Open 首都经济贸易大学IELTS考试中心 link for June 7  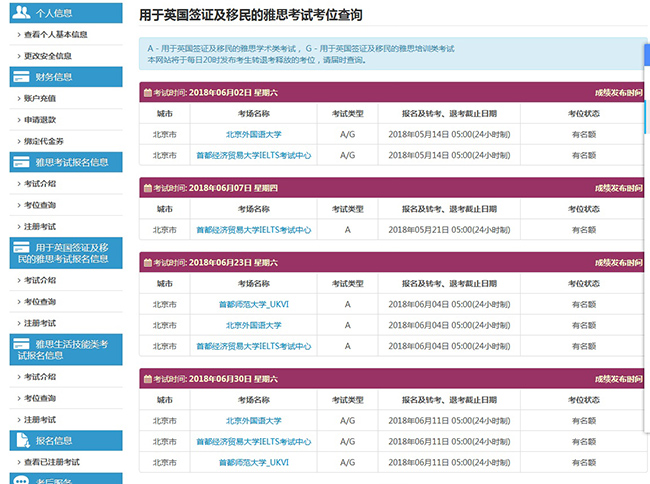click(x=254, y=230)
